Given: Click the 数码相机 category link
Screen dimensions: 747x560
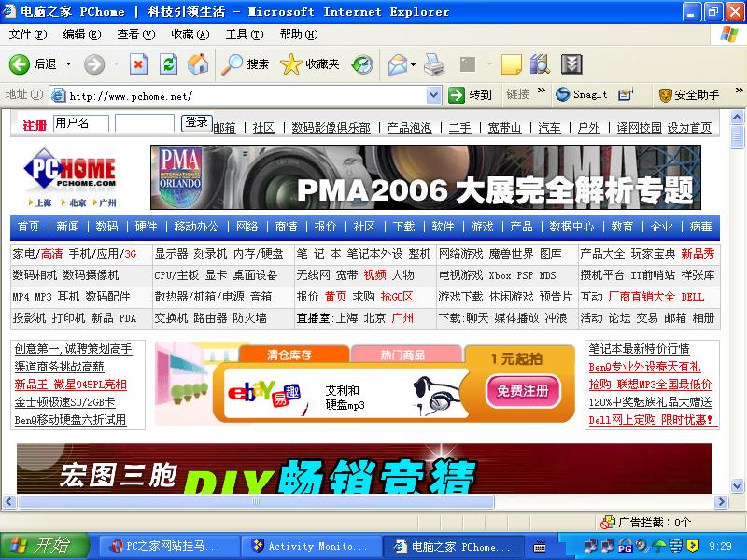Looking at the screenshot, I should (x=35, y=275).
